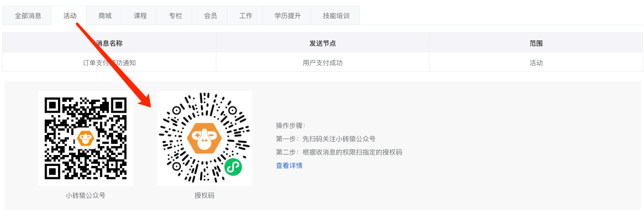Open the 专栏 tab
Viewport: 644px width, 213px height.
coord(175,16)
